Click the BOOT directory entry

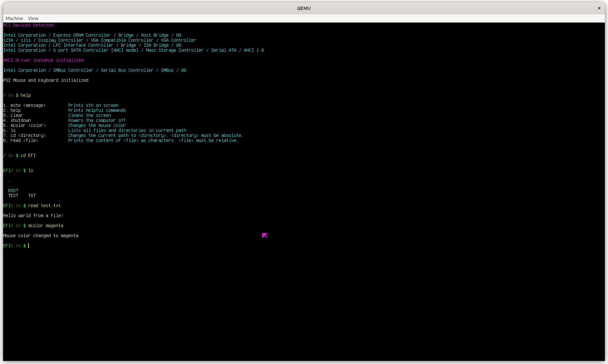coord(13,191)
